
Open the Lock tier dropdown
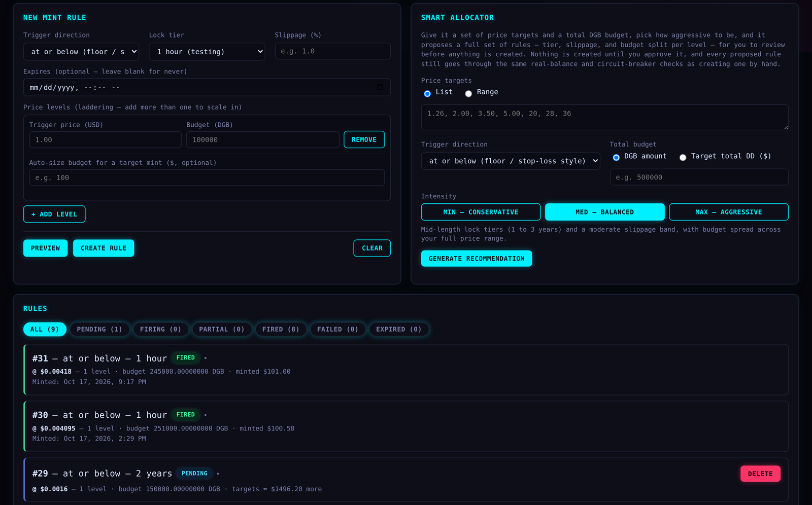(207, 52)
